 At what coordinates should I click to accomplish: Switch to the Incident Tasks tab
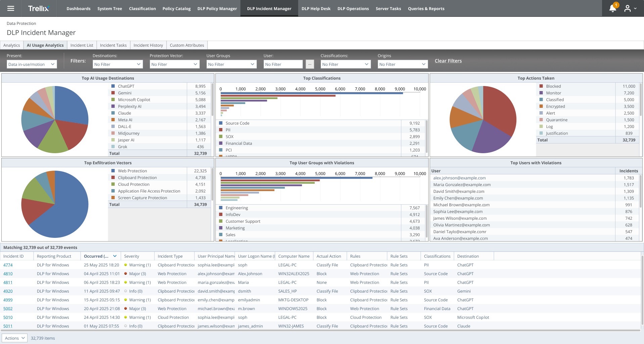[113, 45]
